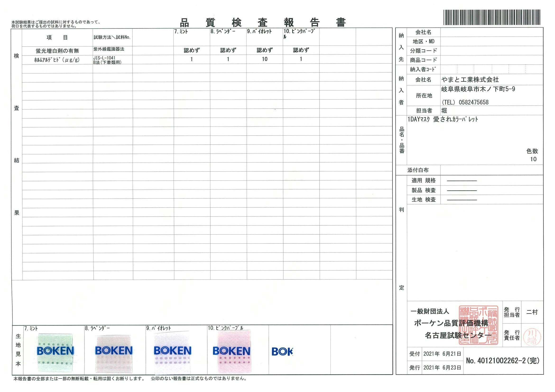The image size is (555, 392).
Task: Click the mint green fabric swatch
Action: [x=55, y=352]
